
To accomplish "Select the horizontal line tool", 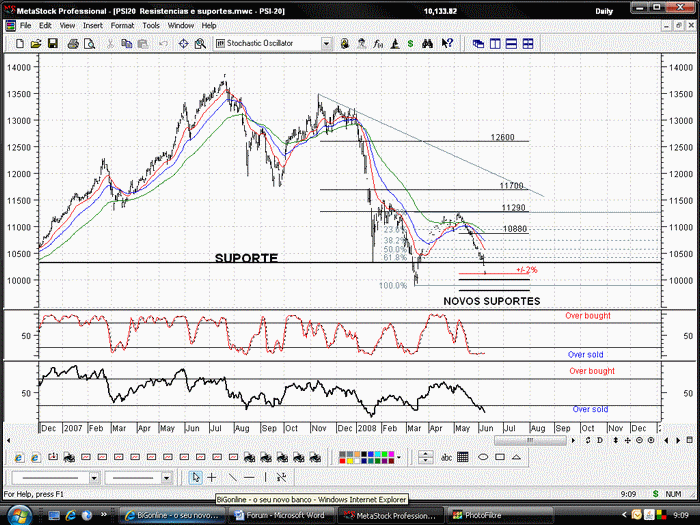I will (x=249, y=478).
